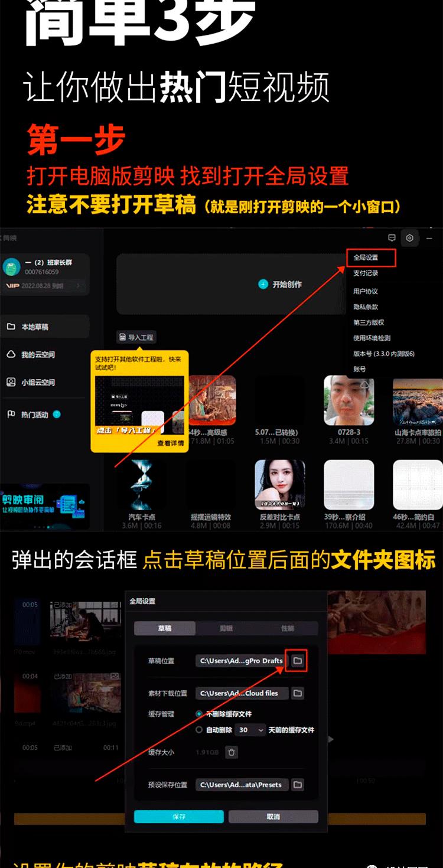Image resolution: width=443 pixels, height=868 pixels.
Task: Click the folder icon after 预设保存位置 path
Action: pyautogui.click(x=298, y=785)
